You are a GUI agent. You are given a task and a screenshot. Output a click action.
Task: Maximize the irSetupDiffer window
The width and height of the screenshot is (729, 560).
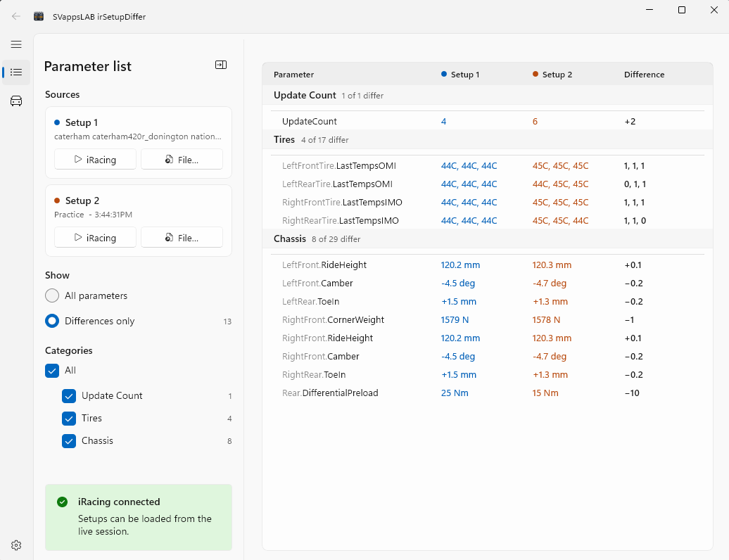point(682,10)
